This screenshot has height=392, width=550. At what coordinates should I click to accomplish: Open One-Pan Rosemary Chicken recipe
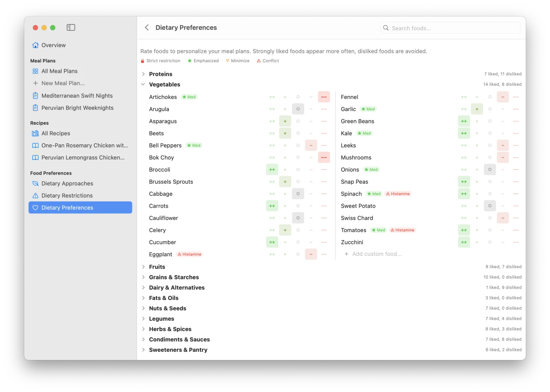click(80, 145)
